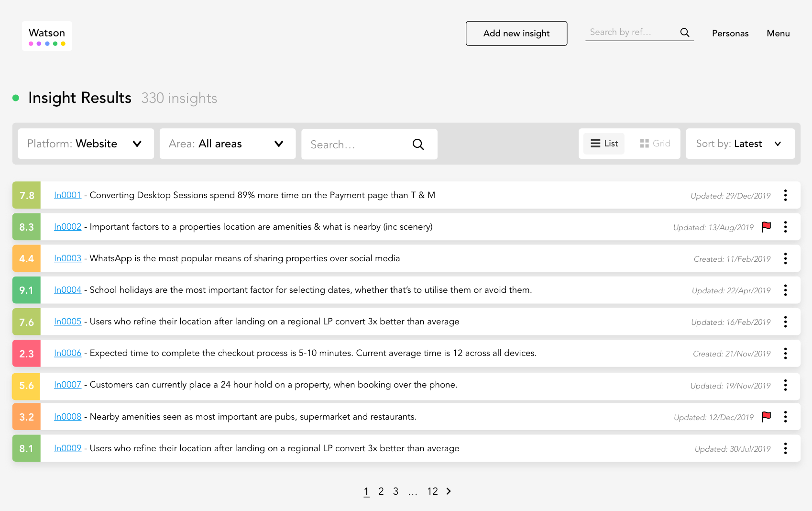Open the options menu for In0009
The width and height of the screenshot is (812, 511).
(x=785, y=448)
